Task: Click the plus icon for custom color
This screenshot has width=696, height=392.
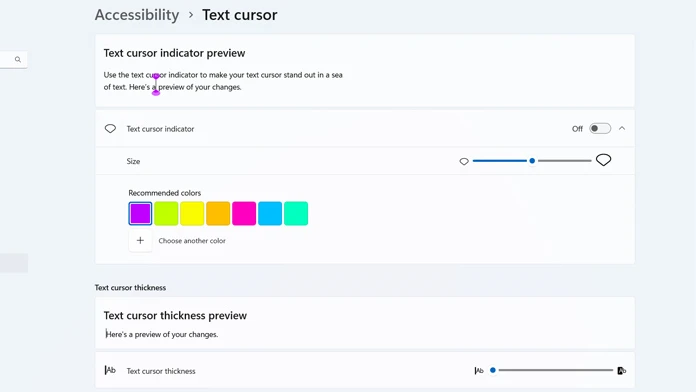Action: [140, 241]
